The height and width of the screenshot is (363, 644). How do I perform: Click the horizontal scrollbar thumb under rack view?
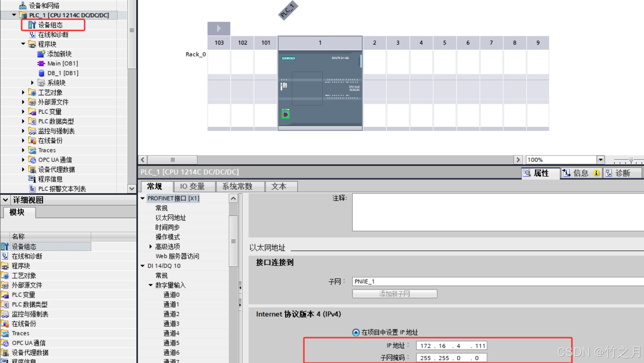173,160
